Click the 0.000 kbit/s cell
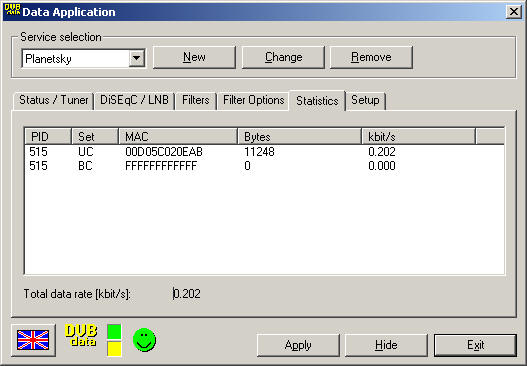The height and width of the screenshot is (366, 527). pyautogui.click(x=382, y=166)
